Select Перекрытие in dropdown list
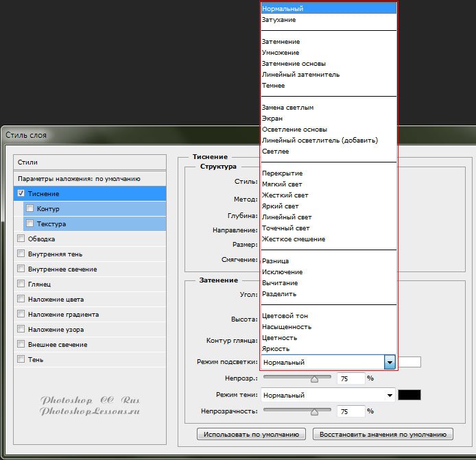The width and height of the screenshot is (476, 460). click(x=282, y=173)
